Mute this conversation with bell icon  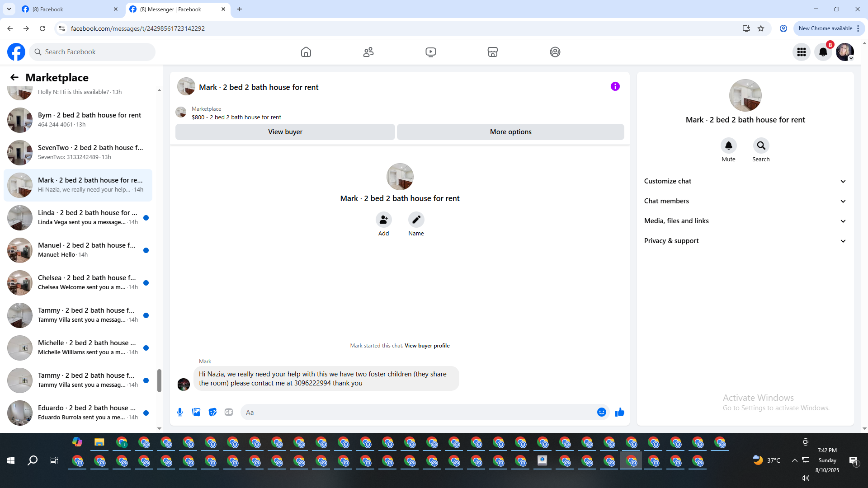tap(728, 146)
